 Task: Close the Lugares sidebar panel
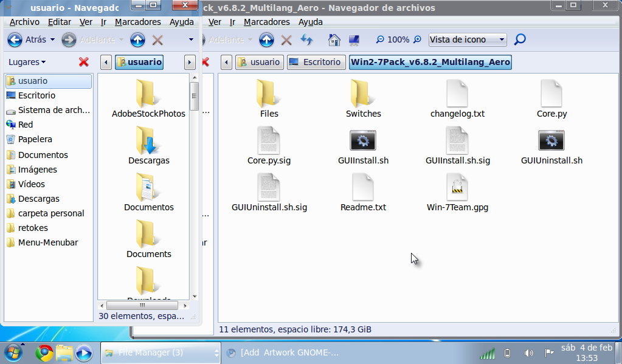84,62
